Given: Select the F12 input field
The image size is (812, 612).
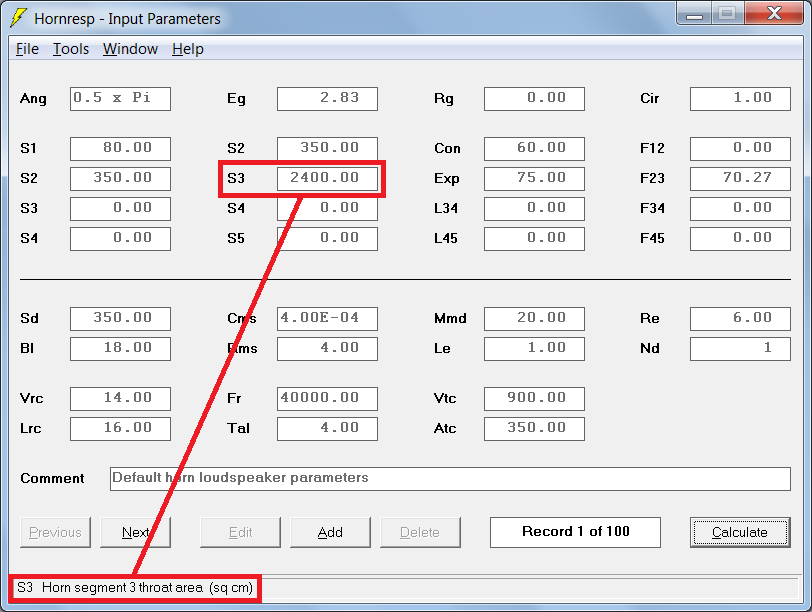Looking at the screenshot, I should [741, 149].
